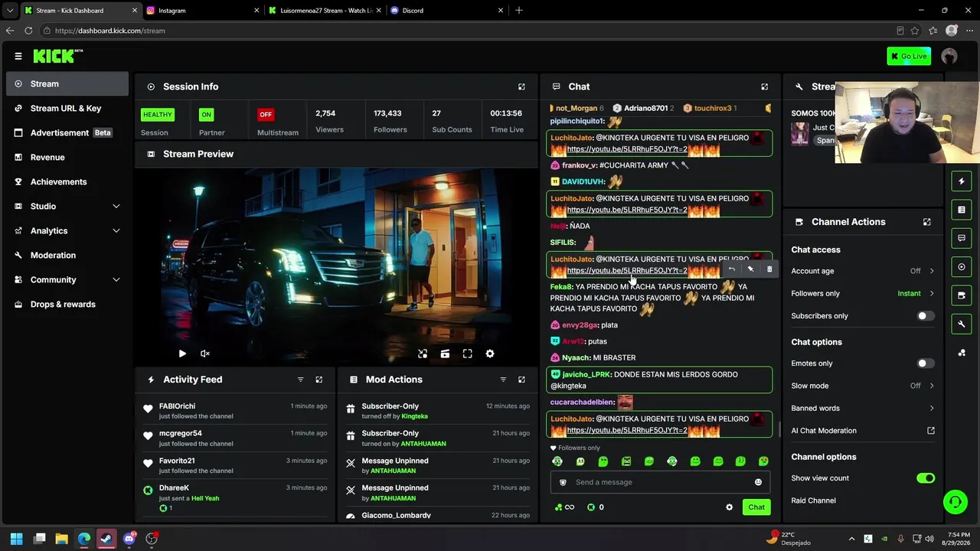Open the browser tab search dropdown

point(10,11)
